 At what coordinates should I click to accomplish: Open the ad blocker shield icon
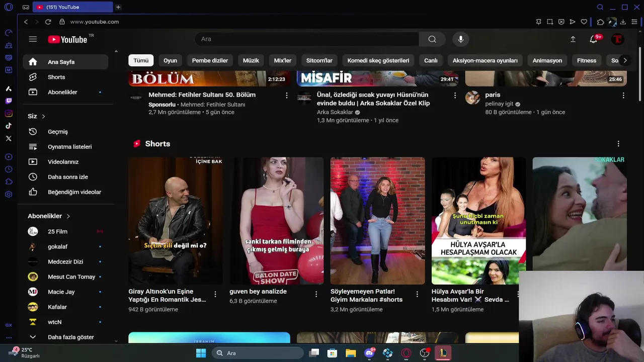coord(561,22)
